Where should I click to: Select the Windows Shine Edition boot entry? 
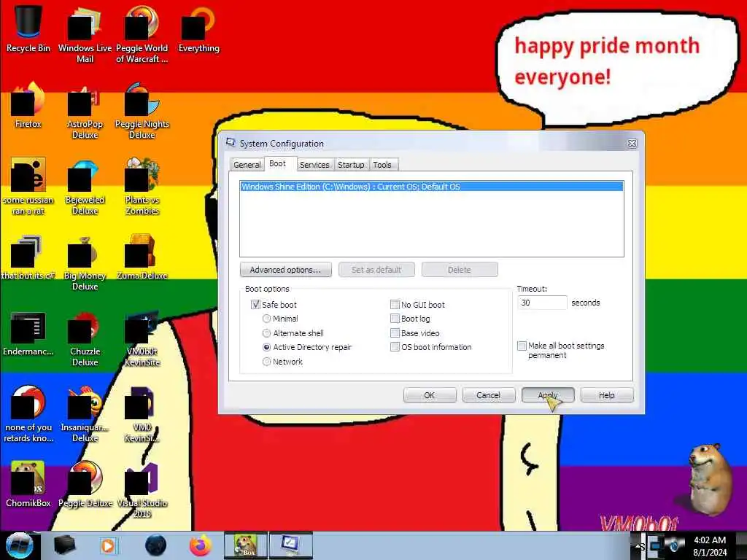point(432,187)
